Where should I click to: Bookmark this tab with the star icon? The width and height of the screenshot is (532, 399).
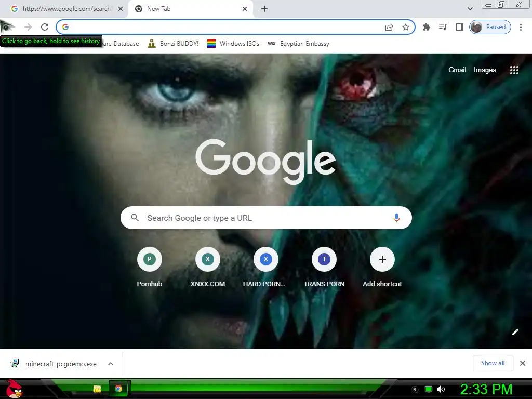(x=405, y=27)
